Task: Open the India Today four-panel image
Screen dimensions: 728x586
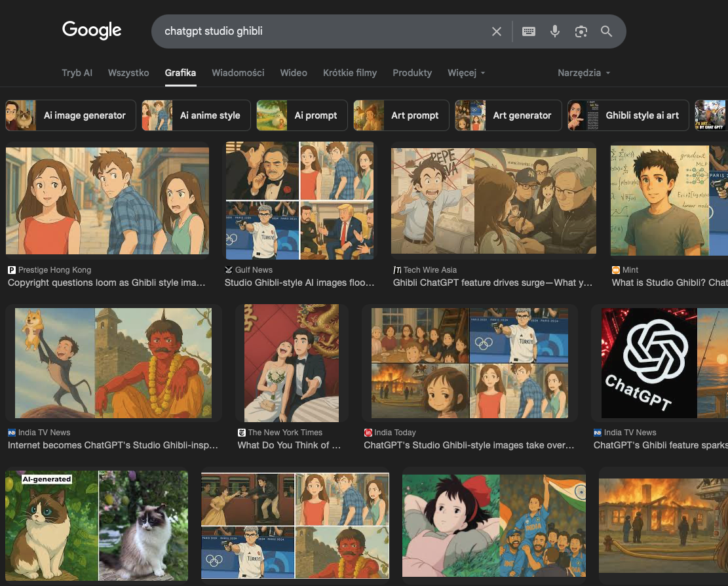Action: 470,363
